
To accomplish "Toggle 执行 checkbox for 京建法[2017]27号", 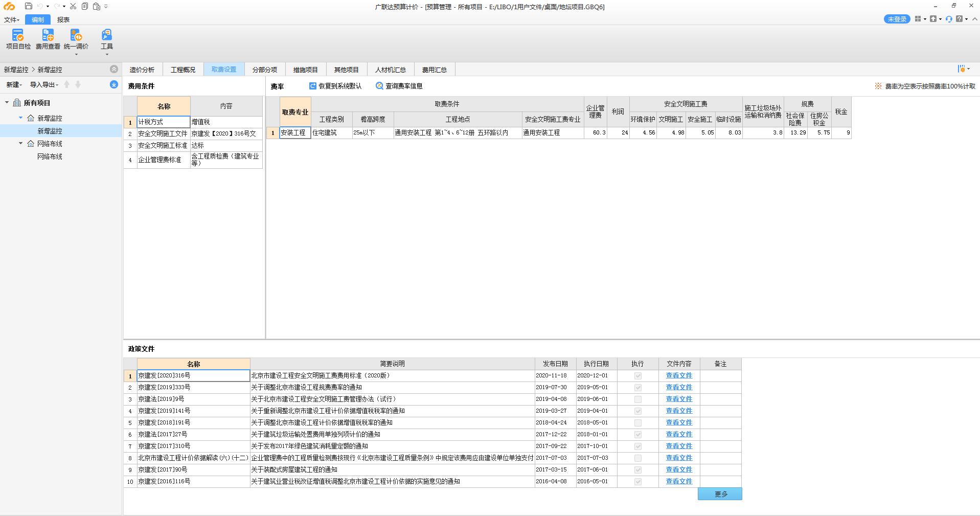I will coord(638,435).
